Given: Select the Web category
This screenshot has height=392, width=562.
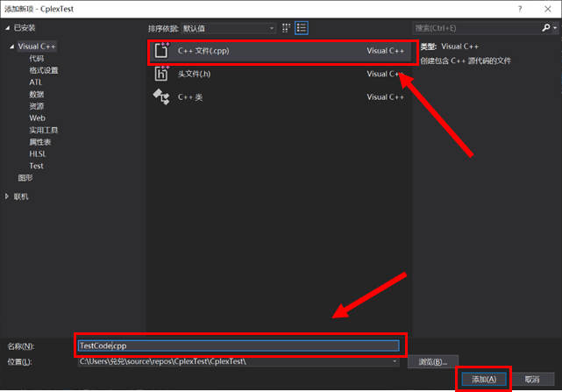Looking at the screenshot, I should tap(38, 118).
